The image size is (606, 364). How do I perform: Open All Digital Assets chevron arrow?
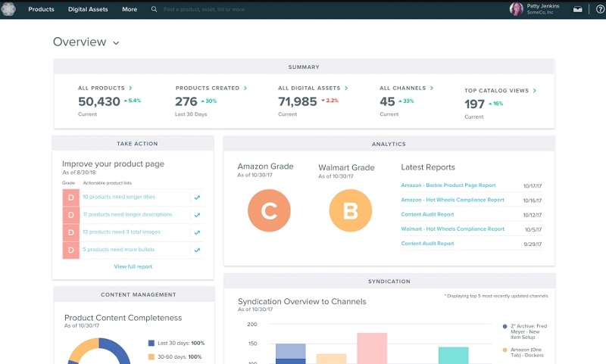point(346,88)
